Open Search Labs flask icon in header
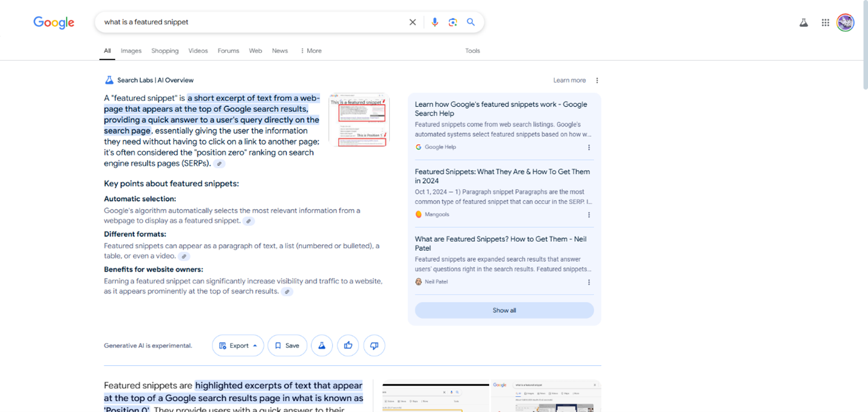The width and height of the screenshot is (868, 412). click(x=804, y=22)
